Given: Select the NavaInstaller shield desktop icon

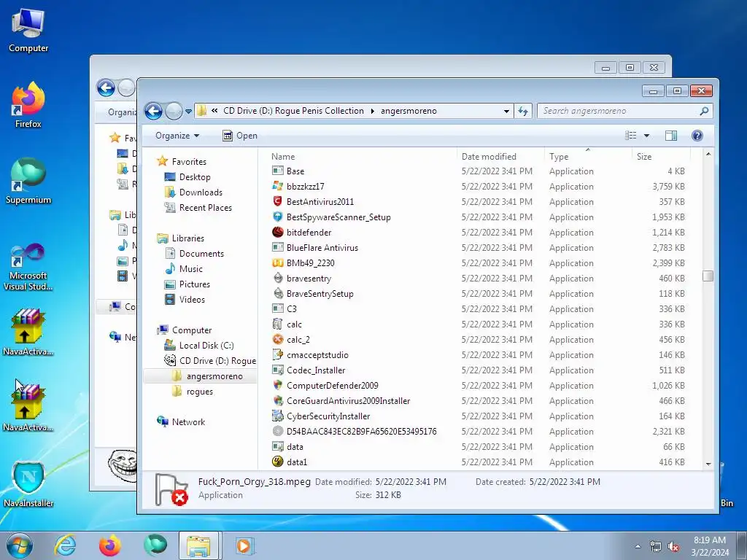Looking at the screenshot, I should click(x=28, y=484).
